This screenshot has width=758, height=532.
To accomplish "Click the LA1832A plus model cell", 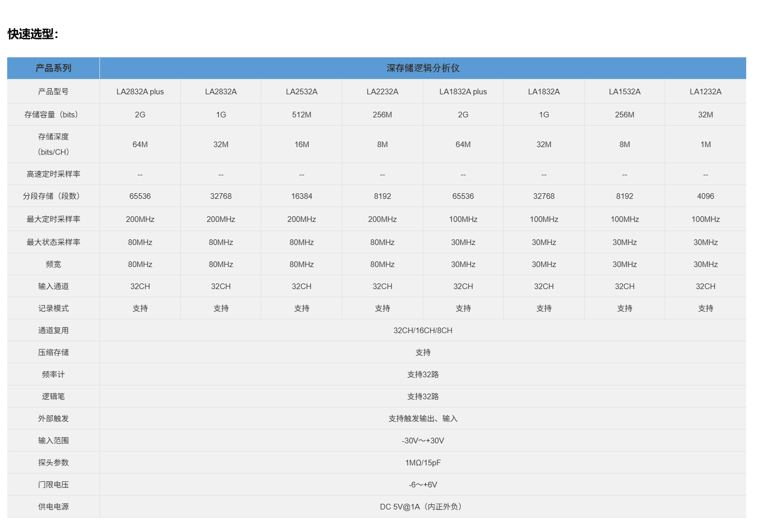I will click(463, 92).
